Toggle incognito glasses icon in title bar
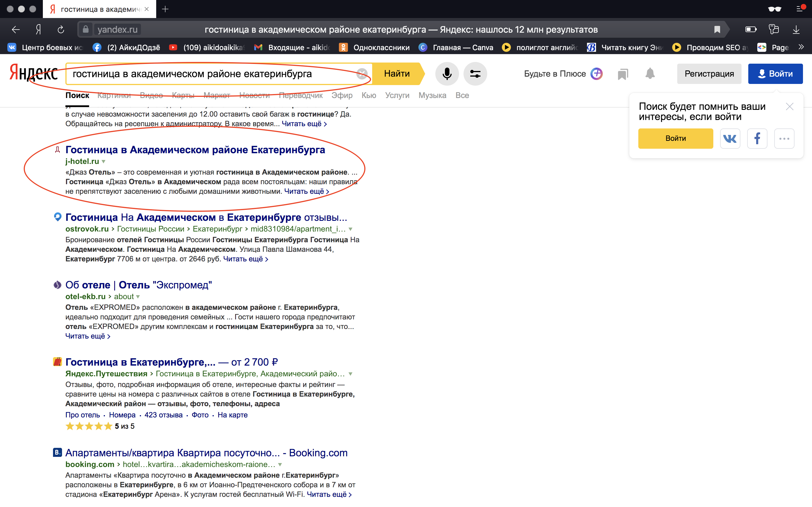812x507 pixels. 775,9
